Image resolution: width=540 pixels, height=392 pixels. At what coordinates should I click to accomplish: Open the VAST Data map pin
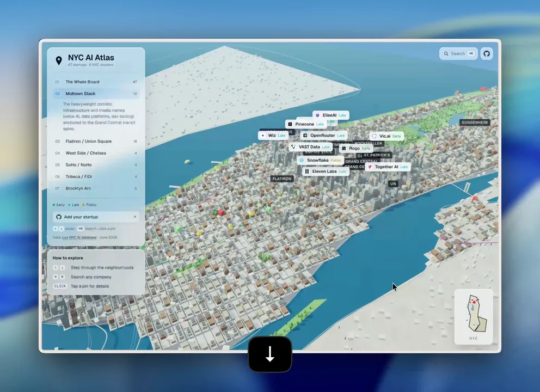(311, 147)
